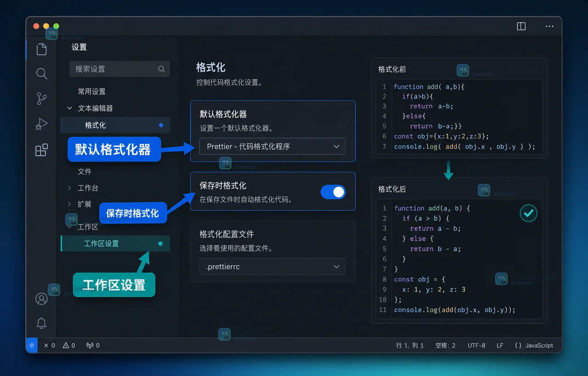Screen dimensions: 588x376
Task: Click the blue remote indicator in status bar
Action: (32, 345)
